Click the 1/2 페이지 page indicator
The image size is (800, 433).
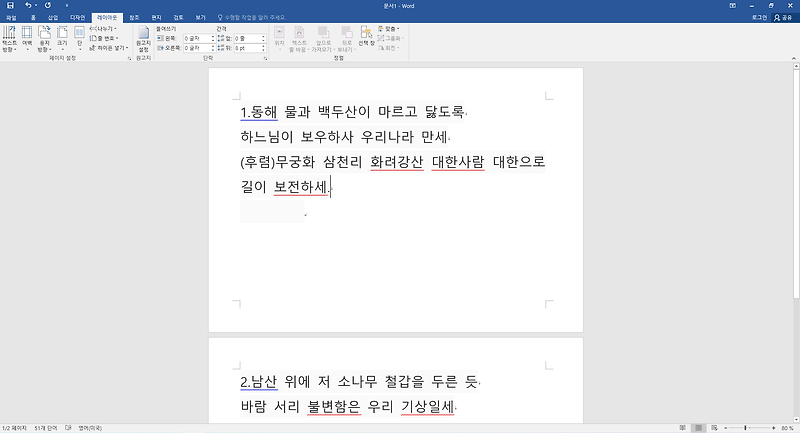pyautogui.click(x=14, y=428)
